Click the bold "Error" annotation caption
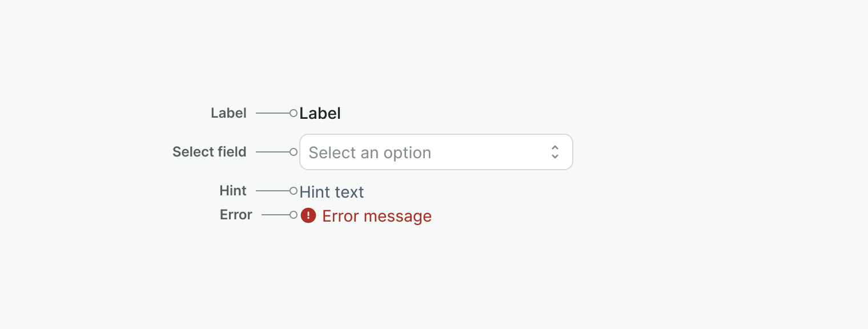This screenshot has width=868, height=329. tap(236, 215)
